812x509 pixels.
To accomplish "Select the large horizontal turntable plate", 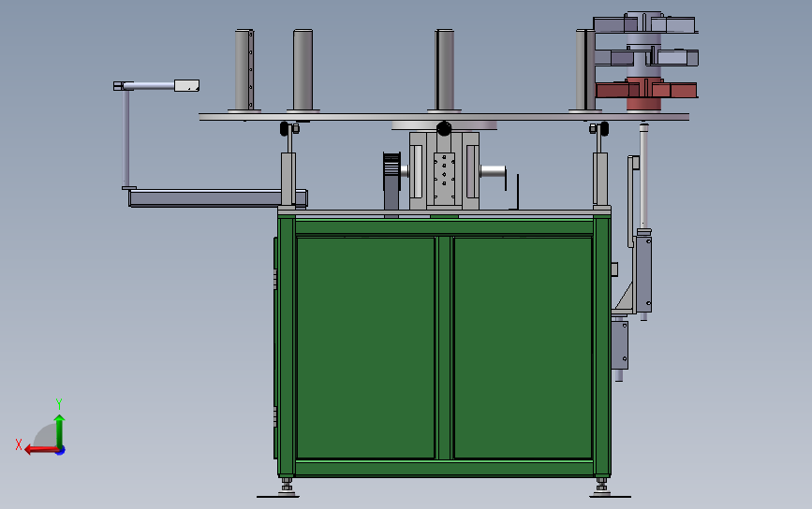I will [444, 117].
